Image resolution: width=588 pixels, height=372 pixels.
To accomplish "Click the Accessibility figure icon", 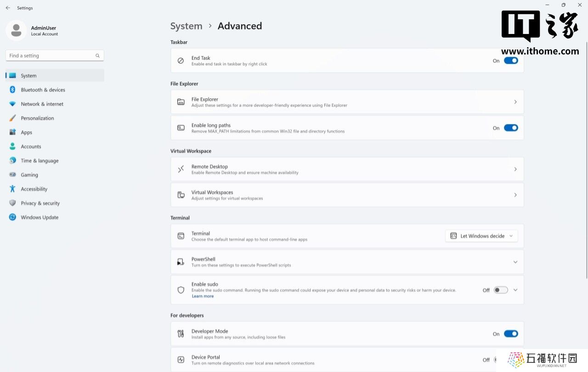I will 12,189.
